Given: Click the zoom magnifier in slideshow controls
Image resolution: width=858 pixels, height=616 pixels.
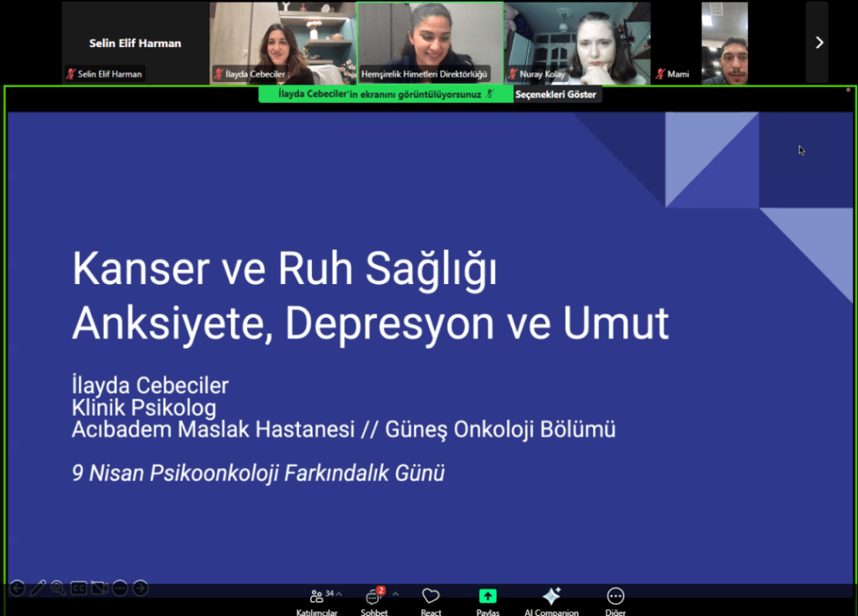Looking at the screenshot, I should click(58, 588).
